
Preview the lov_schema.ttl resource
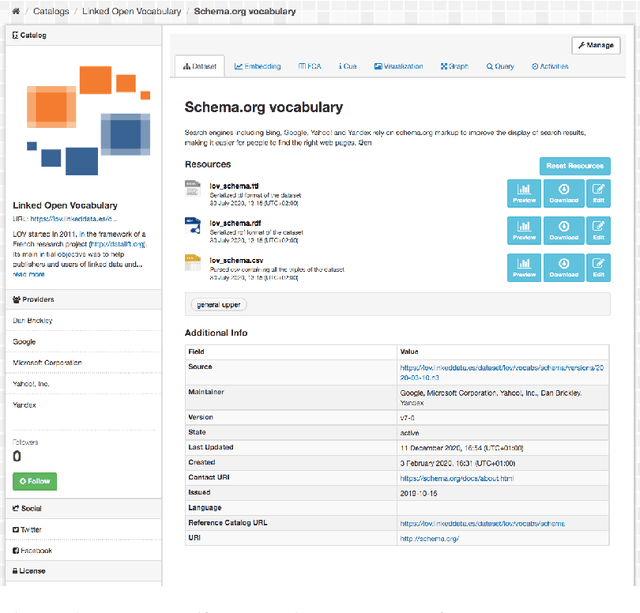pyautogui.click(x=524, y=192)
